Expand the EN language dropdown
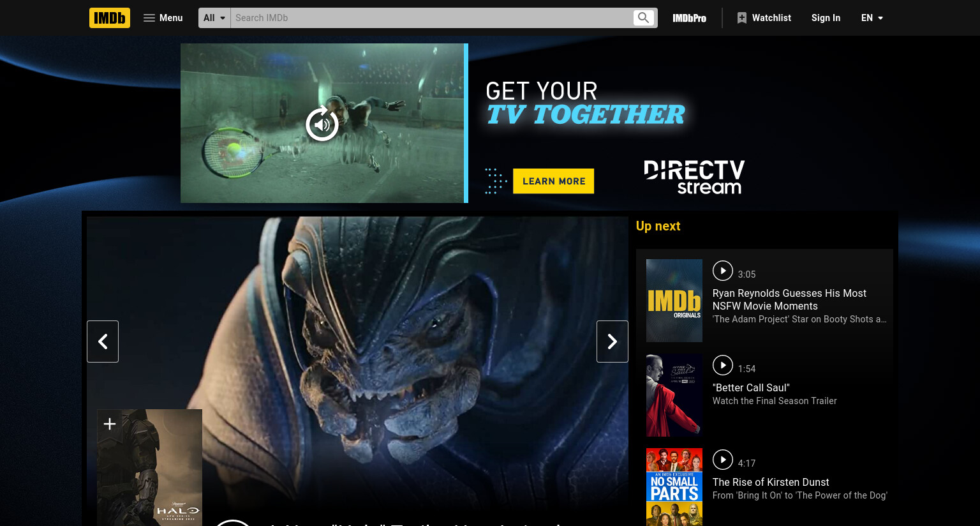The height and width of the screenshot is (526, 980). point(872,18)
